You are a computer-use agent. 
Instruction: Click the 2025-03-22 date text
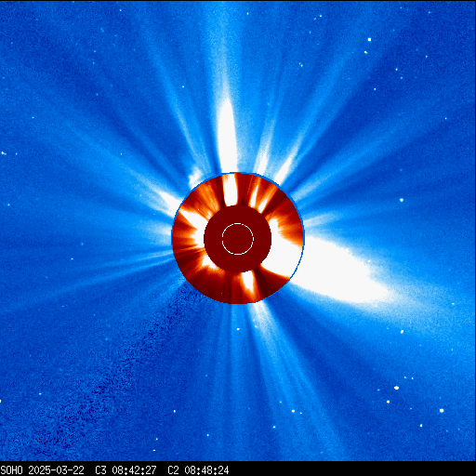tap(56, 470)
